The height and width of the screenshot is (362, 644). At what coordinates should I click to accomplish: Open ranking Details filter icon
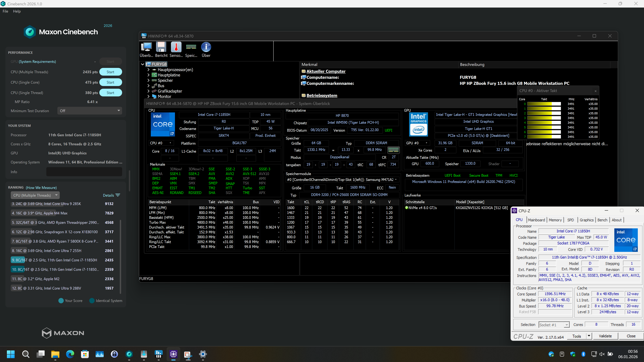118,195
